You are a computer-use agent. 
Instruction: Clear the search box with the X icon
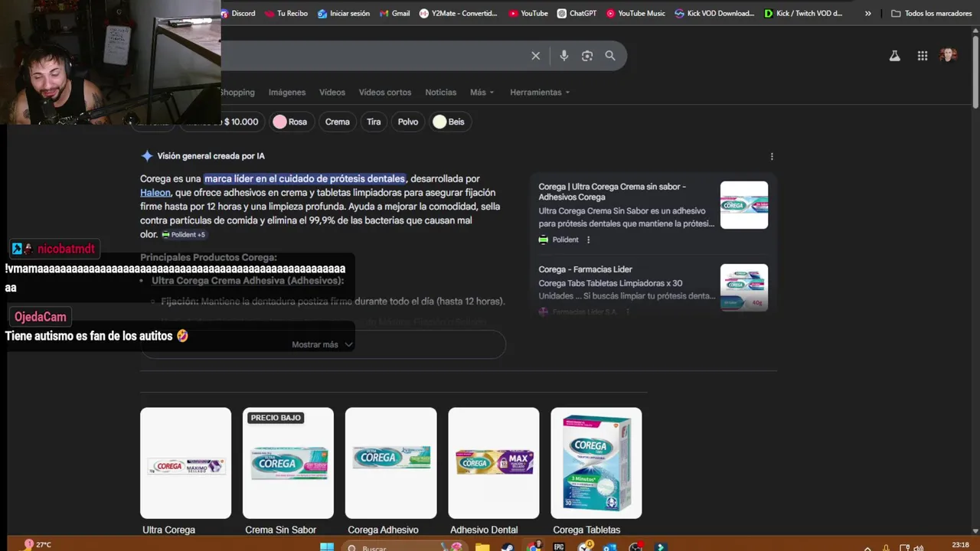coord(536,56)
